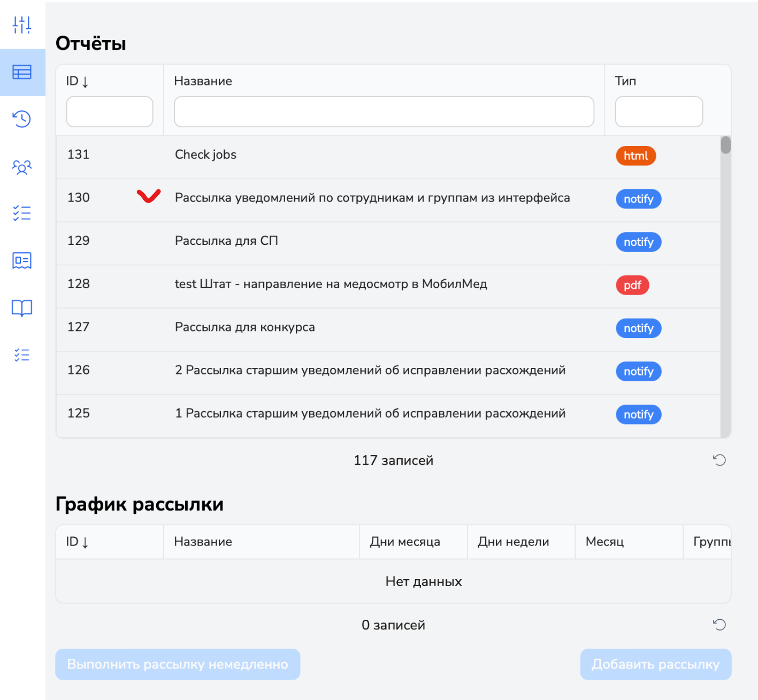758x700 pixels.
Task: Select the Рассылка для СП row
Action: tap(226, 241)
